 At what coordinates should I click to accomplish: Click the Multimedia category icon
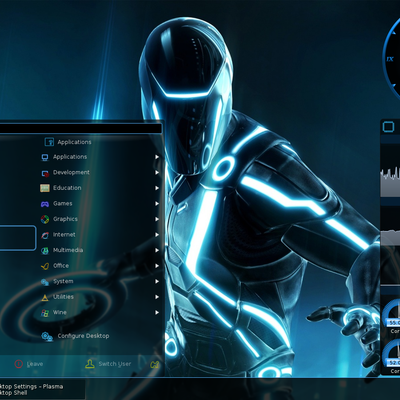[45, 250]
